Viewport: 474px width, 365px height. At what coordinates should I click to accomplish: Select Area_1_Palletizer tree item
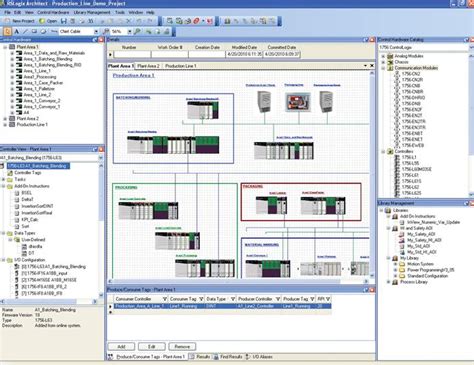39,89
